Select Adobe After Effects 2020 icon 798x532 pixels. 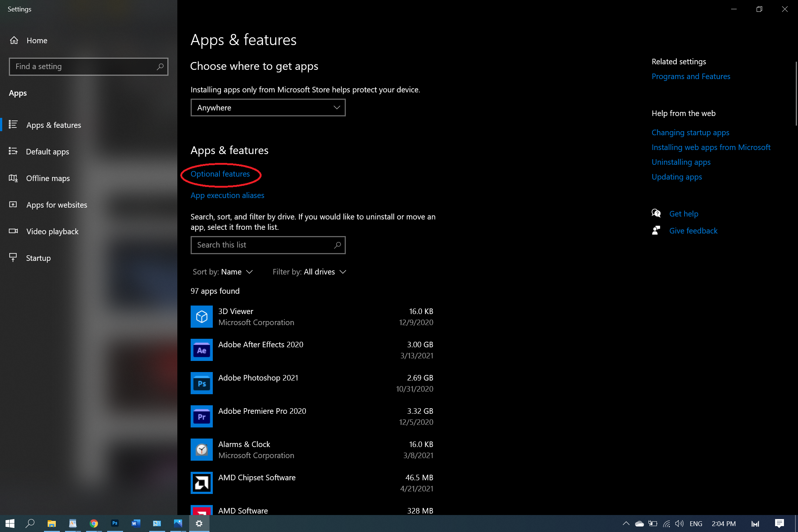[202, 350]
